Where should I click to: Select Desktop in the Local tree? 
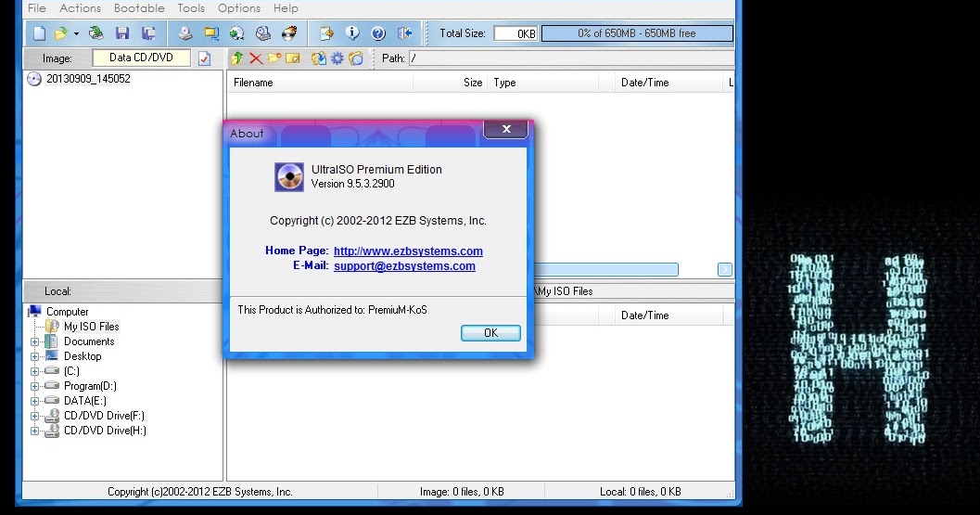pos(83,356)
